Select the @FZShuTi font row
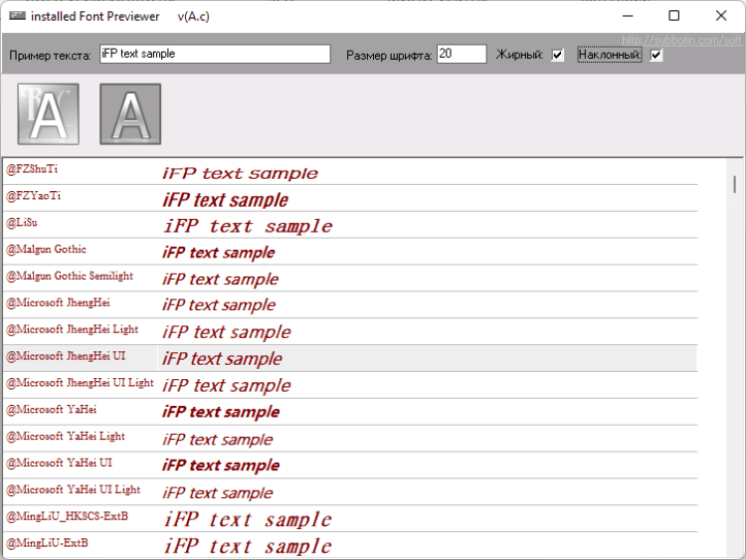Viewport: 746px width, 560px height. tap(351, 171)
